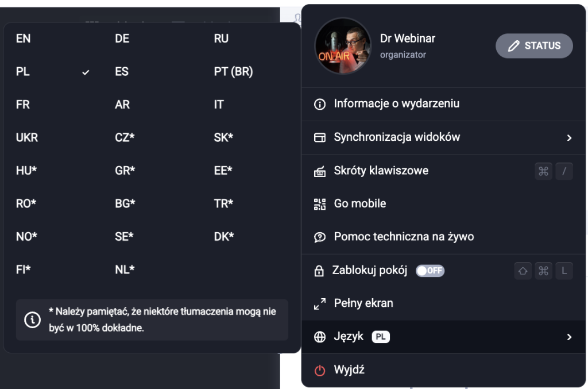
Task: Click the keyboard icon for Skróty klawiszowe
Action: (x=319, y=171)
